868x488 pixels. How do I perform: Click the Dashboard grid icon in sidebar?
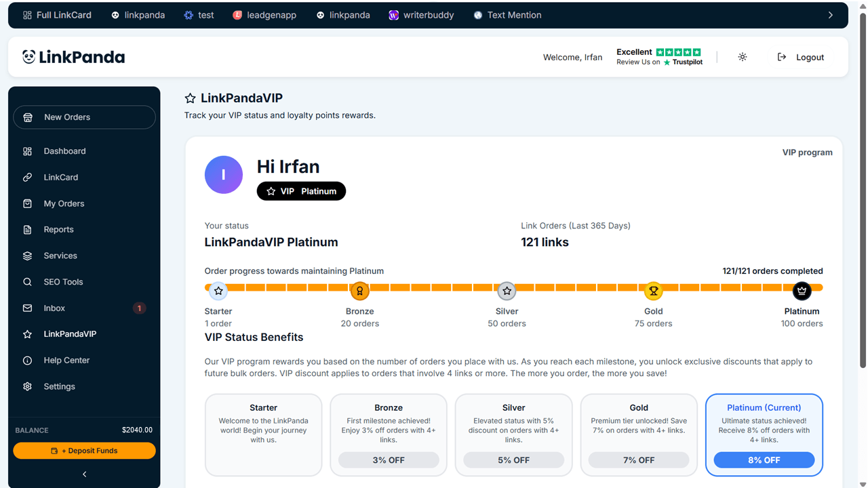pos(27,151)
